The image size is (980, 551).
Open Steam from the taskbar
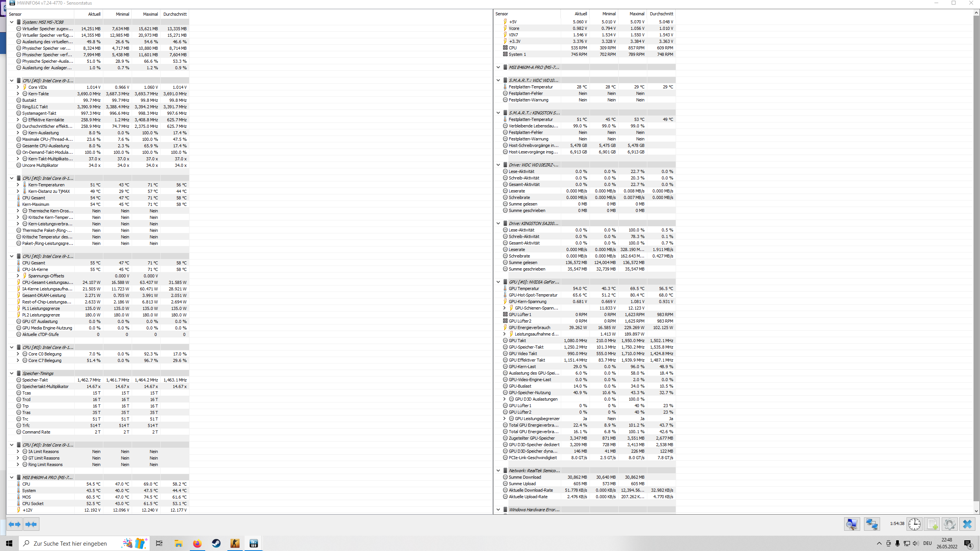[x=216, y=543]
